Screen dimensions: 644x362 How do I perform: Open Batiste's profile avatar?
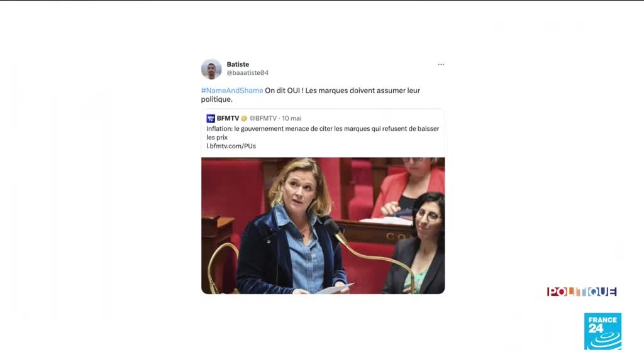click(x=211, y=69)
